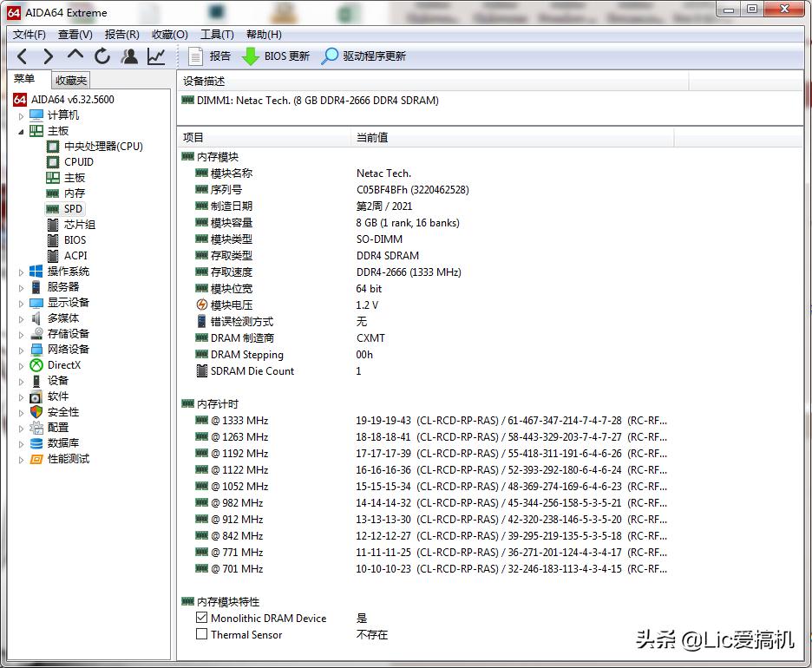This screenshot has width=812, height=668.
Task: Open the 文件(F) menu
Action: (29, 34)
